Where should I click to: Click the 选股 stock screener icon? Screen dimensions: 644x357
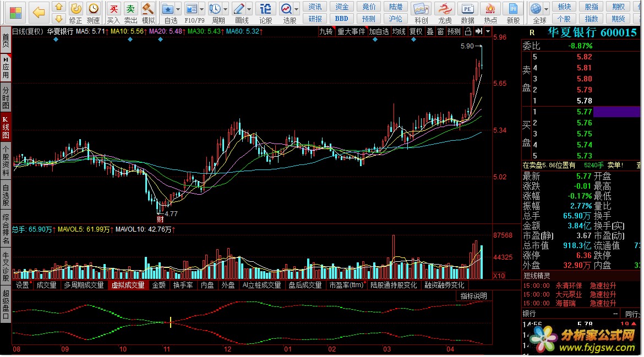(286, 9)
